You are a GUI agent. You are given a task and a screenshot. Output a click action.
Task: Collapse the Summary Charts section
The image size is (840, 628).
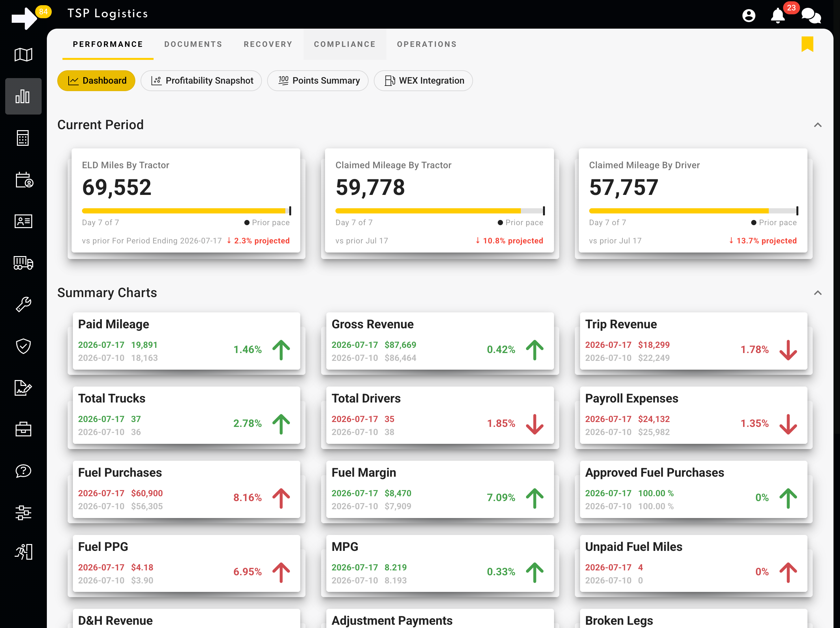(x=818, y=293)
